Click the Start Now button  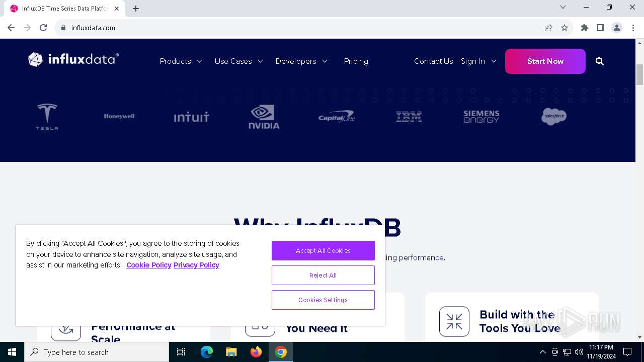point(545,61)
